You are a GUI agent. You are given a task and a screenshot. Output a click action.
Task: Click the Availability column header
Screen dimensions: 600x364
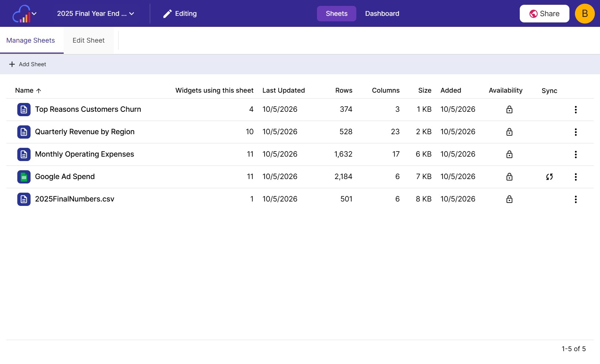click(505, 90)
